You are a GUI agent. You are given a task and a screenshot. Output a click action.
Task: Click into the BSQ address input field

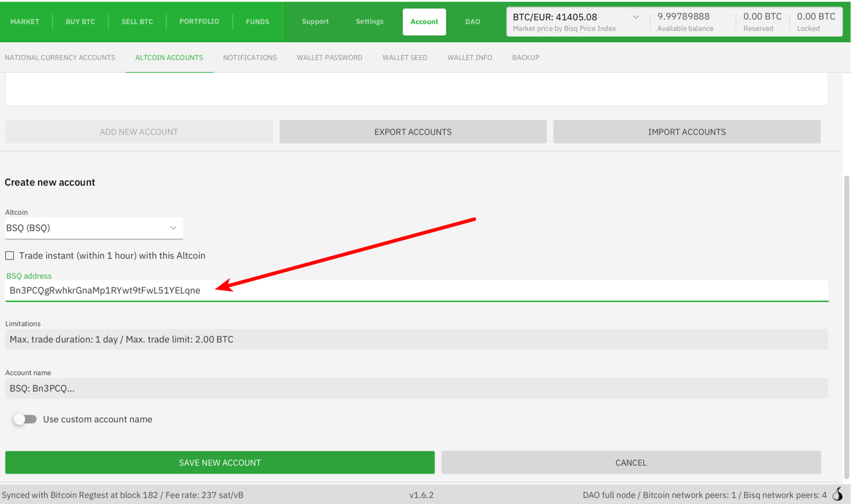416,291
